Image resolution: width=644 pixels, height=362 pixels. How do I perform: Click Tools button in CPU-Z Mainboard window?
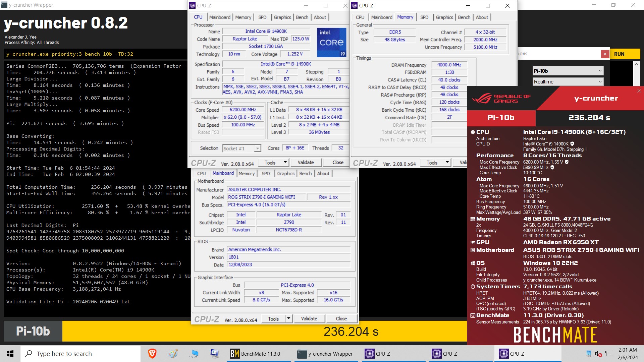[x=273, y=318]
